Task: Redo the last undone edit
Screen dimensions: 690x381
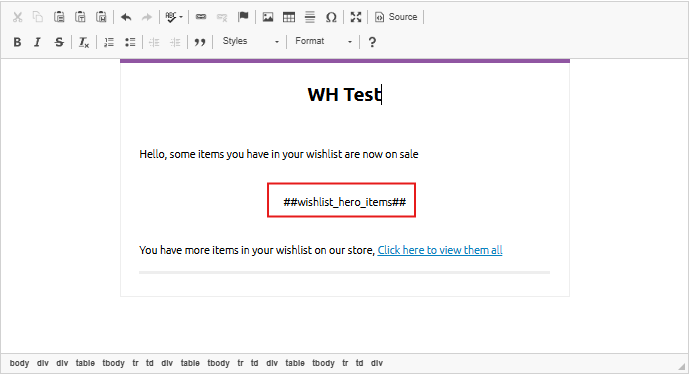Action: point(147,17)
